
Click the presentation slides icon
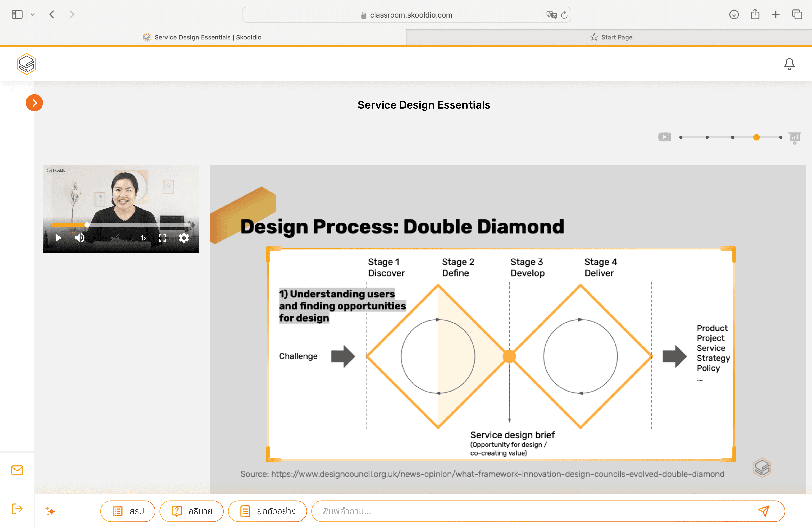[795, 137]
